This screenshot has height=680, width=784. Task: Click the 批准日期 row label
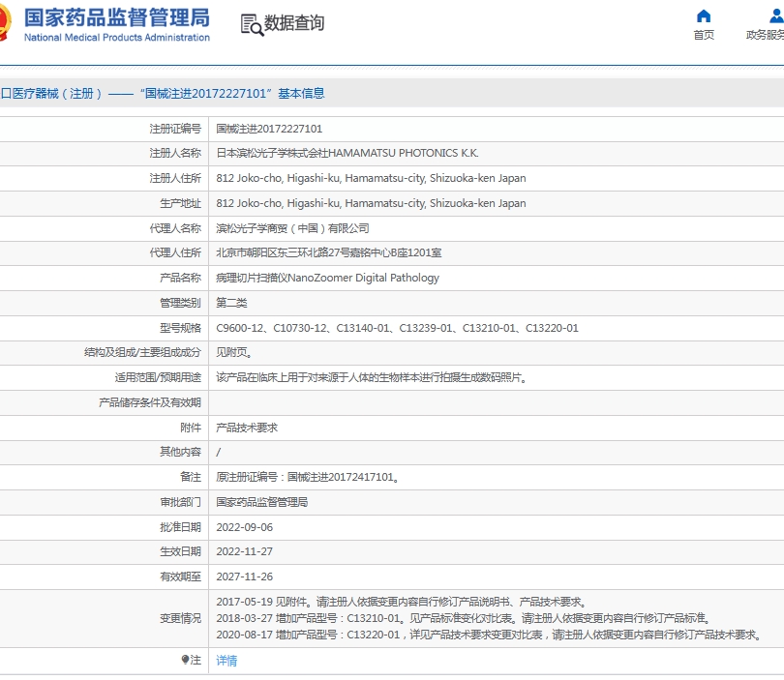click(180, 527)
